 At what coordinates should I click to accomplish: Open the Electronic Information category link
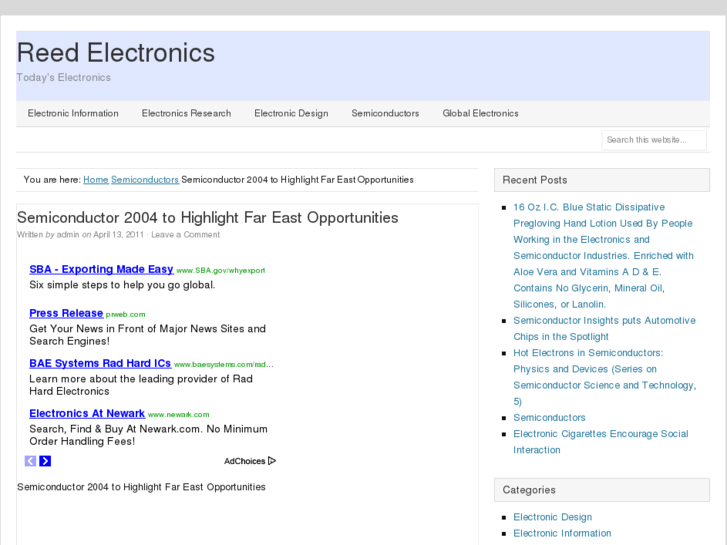click(x=562, y=533)
